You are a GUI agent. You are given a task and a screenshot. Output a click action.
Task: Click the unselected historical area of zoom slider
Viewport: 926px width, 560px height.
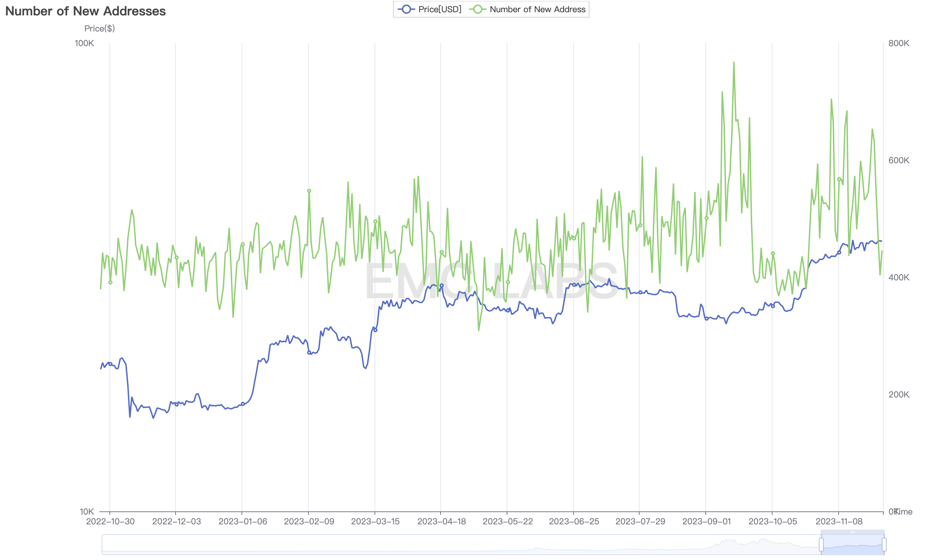451,545
